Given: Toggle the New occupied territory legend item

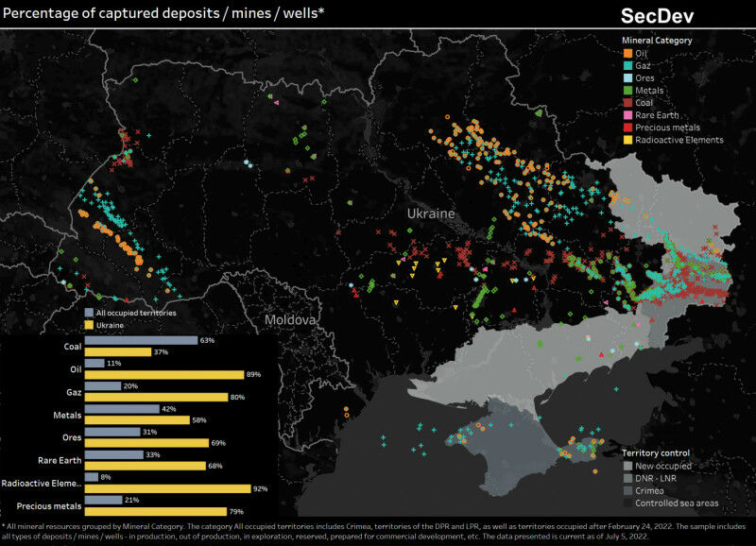Looking at the screenshot, I should coord(629,466).
